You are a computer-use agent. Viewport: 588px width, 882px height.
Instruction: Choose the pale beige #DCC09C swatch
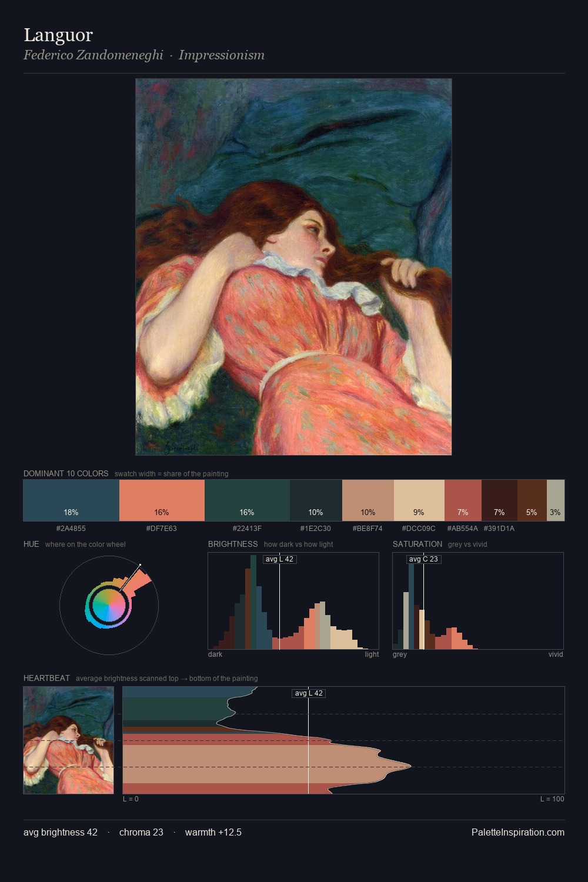419,500
